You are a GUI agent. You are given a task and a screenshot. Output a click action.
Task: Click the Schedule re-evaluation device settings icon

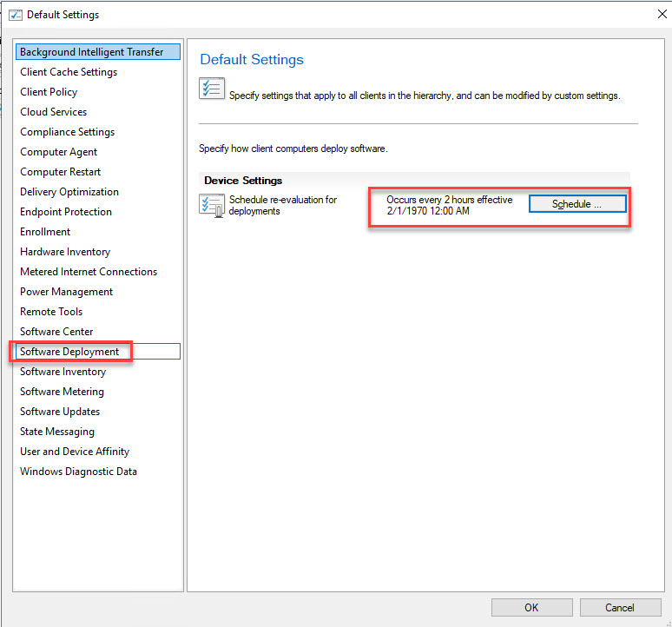click(212, 206)
